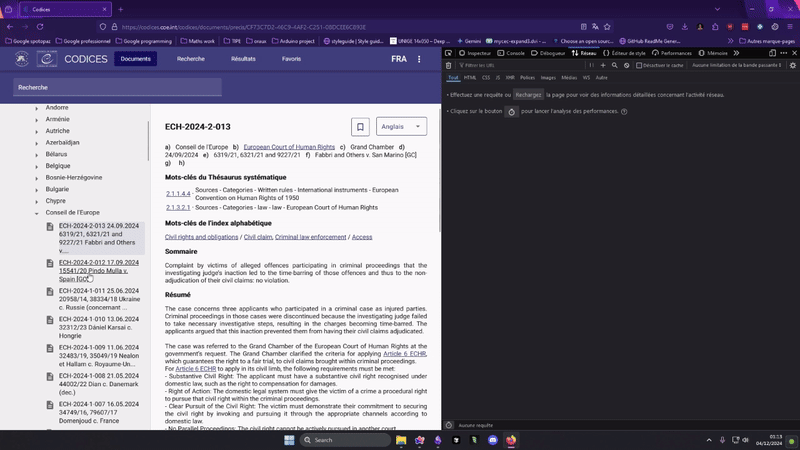Open the Maths work bookmark folder
This screenshot has width=800, height=450.
point(197,41)
